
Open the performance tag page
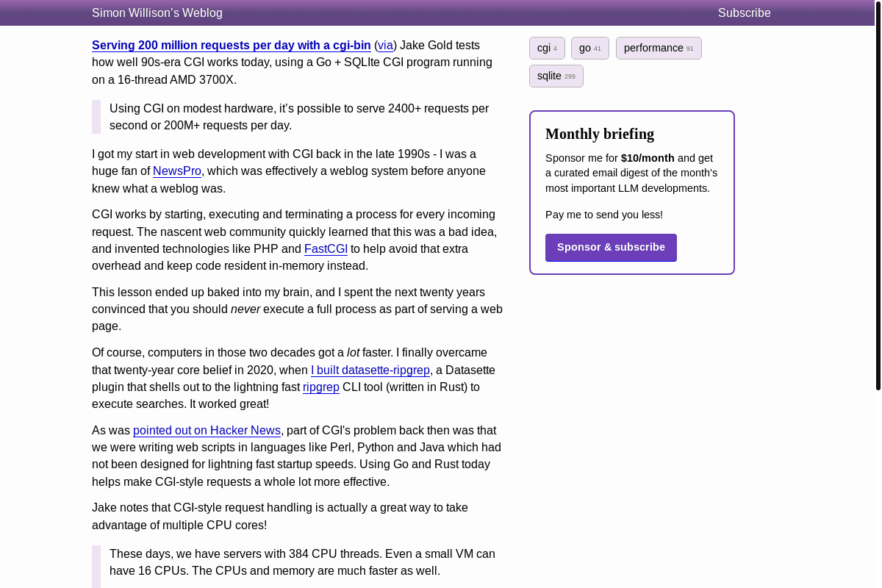[659, 48]
